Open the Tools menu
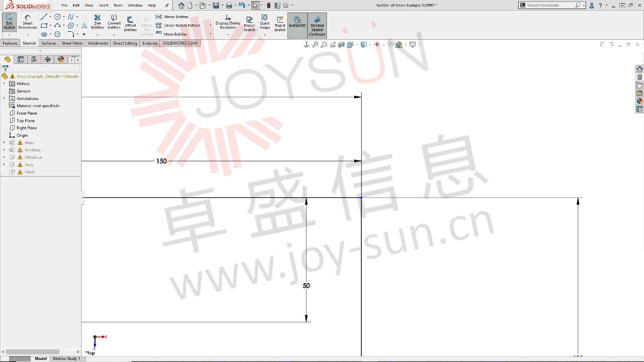This screenshot has height=362, width=644. (118, 5)
